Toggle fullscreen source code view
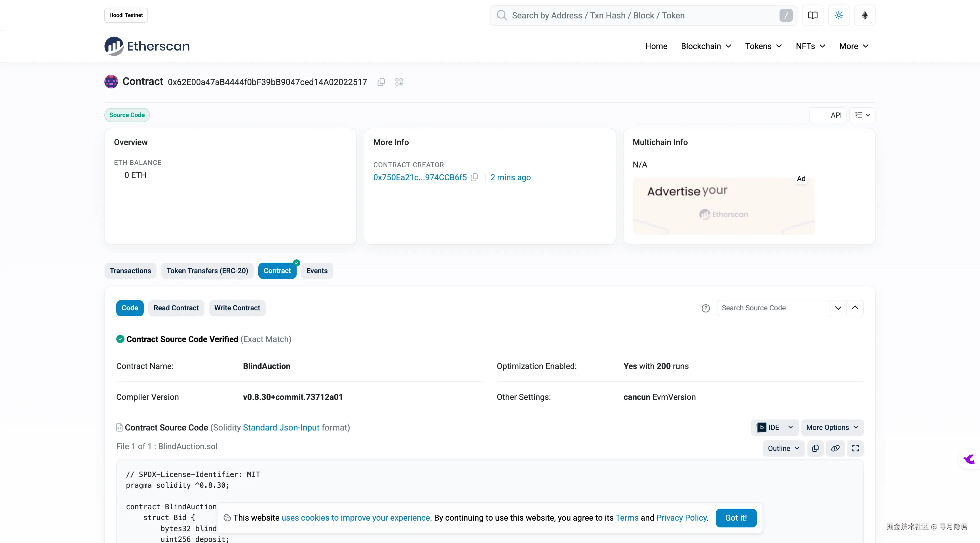Screen dimensions: 980x543 (x=856, y=448)
